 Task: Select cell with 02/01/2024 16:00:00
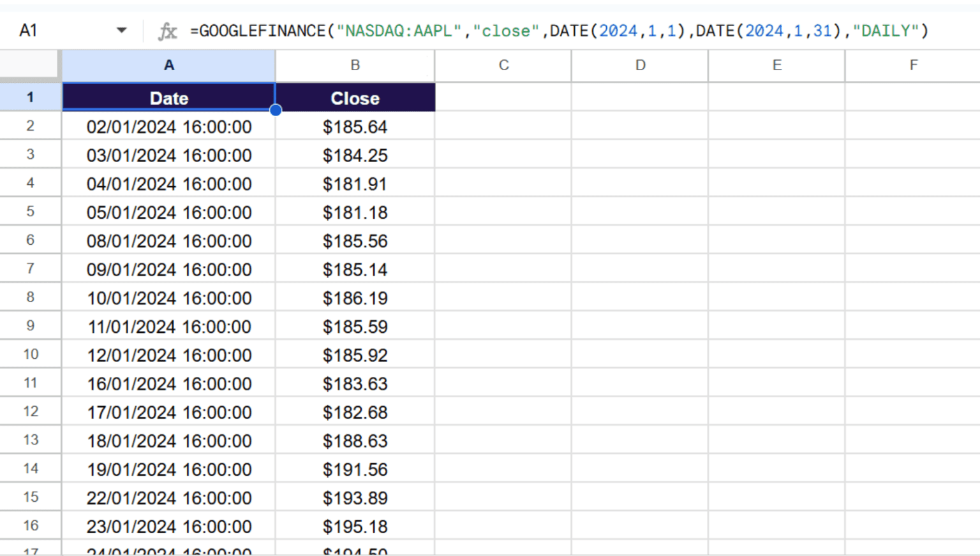(x=168, y=126)
